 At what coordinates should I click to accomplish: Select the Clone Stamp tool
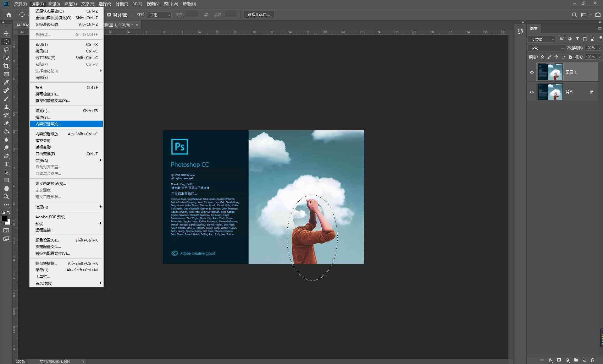6,107
